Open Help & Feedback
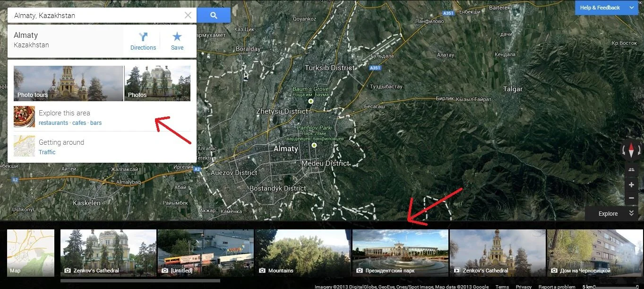The image size is (644, 289). tap(600, 8)
